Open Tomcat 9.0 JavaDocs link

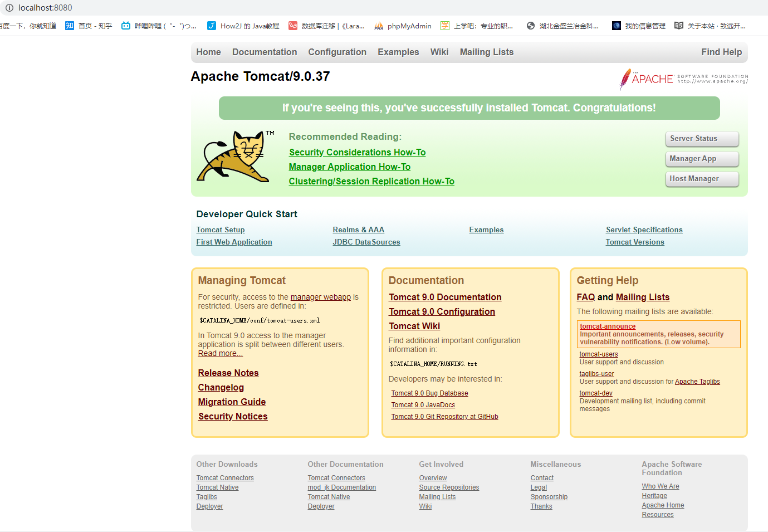point(423,405)
